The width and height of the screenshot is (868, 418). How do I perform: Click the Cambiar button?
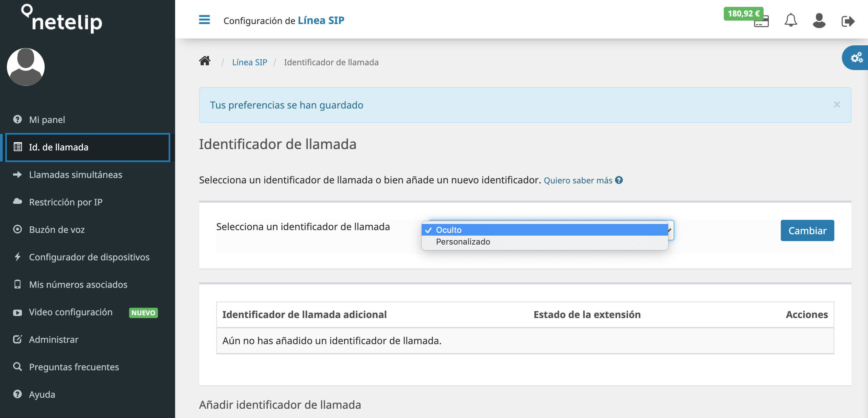pos(807,230)
